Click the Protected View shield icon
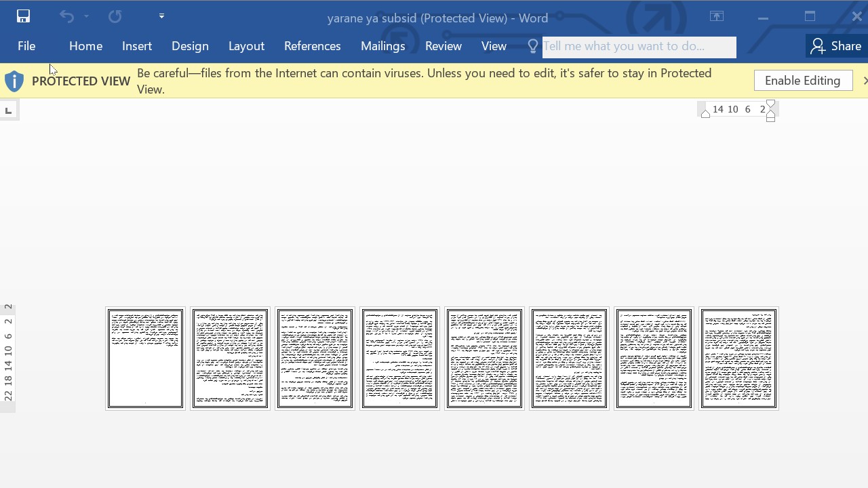This screenshot has width=868, height=488. coord(14,81)
